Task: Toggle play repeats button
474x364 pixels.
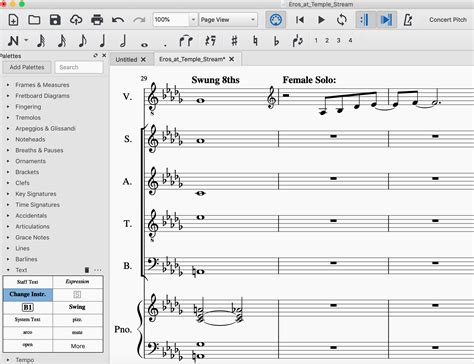Action: 365,20
